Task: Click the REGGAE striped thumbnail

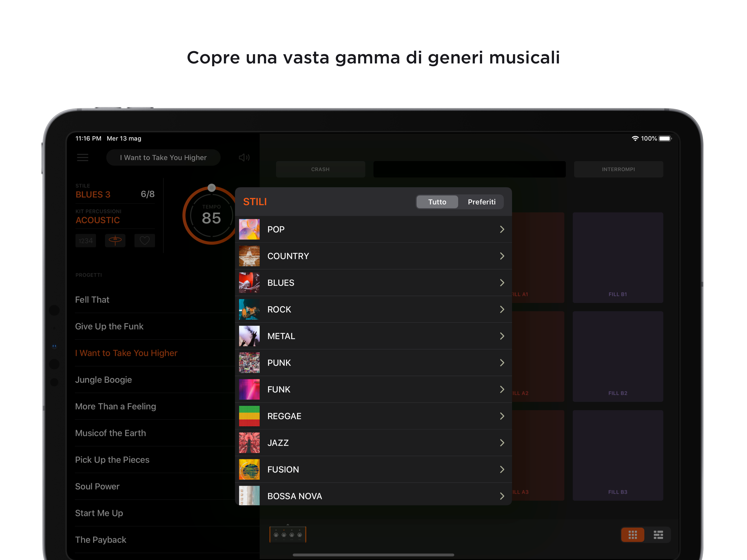Action: tap(249, 416)
